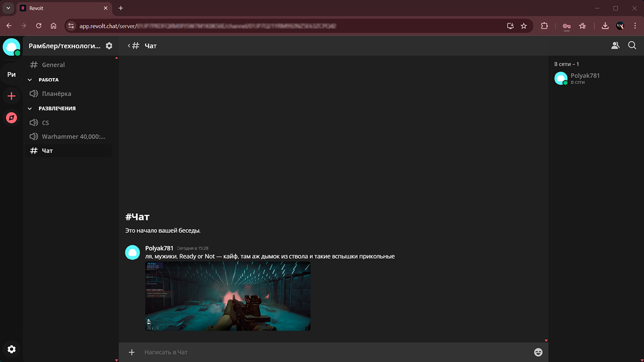The image size is (644, 362).
Task: Click the Рамблер/технологии server name header
Action: tap(65, 46)
